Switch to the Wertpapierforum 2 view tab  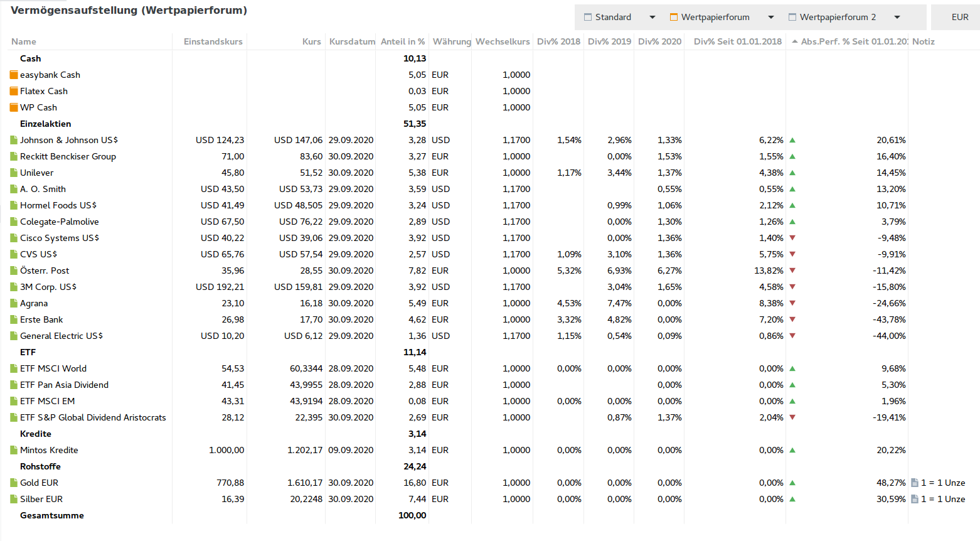click(832, 18)
